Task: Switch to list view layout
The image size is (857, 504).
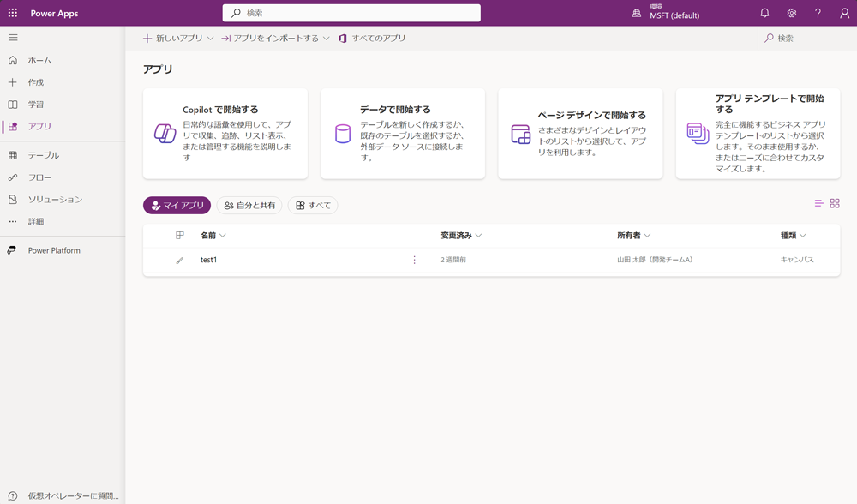Action: (818, 203)
